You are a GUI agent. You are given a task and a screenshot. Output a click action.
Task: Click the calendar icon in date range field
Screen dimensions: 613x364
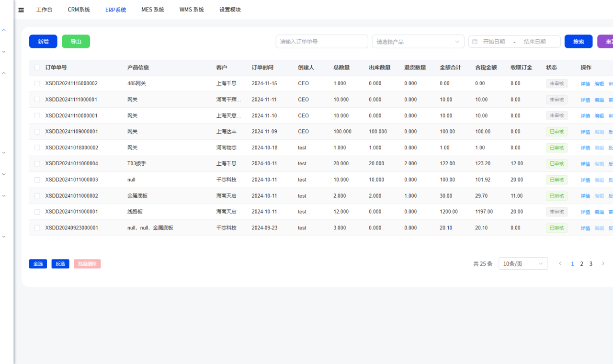(475, 42)
